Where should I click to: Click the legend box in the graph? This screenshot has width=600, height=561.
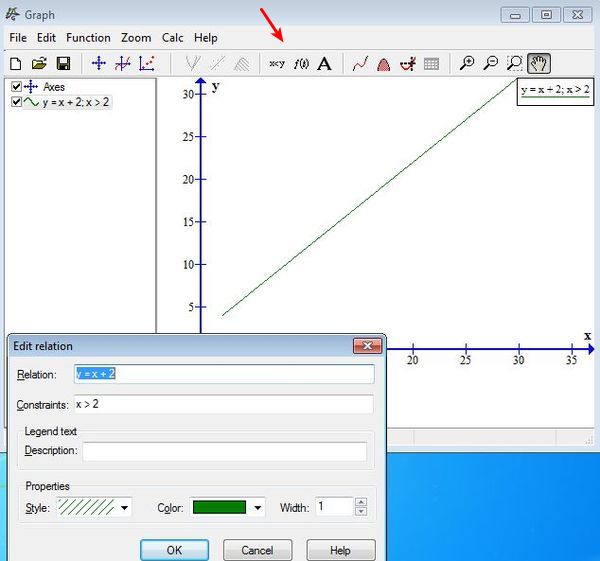click(555, 92)
